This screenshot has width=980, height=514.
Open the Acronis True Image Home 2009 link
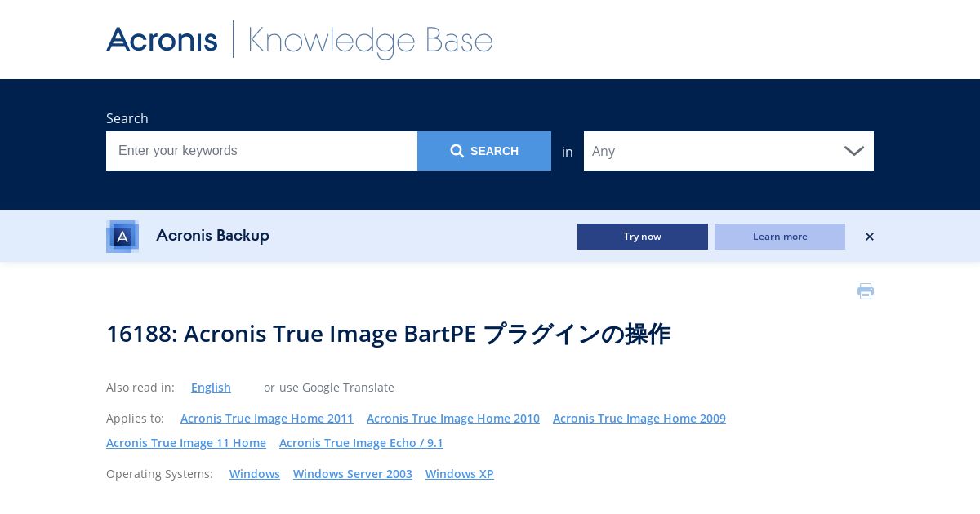tap(639, 419)
